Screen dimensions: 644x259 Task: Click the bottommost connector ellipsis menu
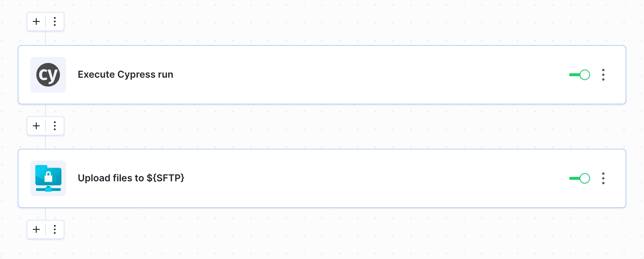pos(55,229)
